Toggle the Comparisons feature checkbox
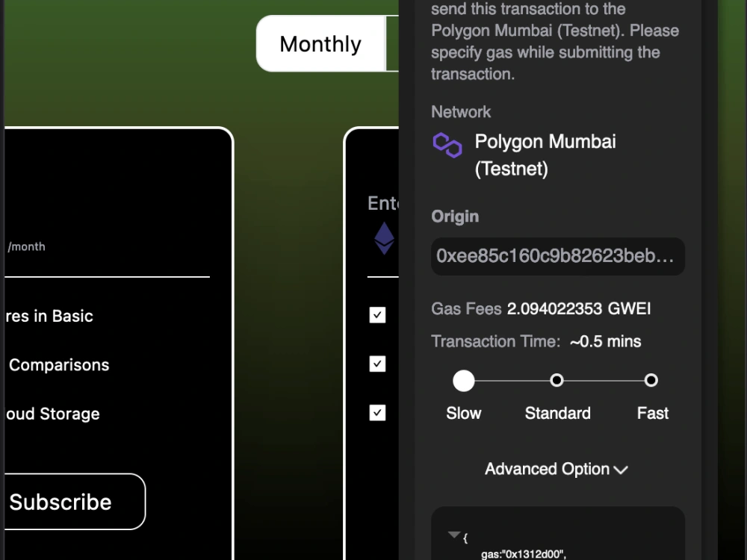This screenshot has height=560, width=747. point(377,364)
